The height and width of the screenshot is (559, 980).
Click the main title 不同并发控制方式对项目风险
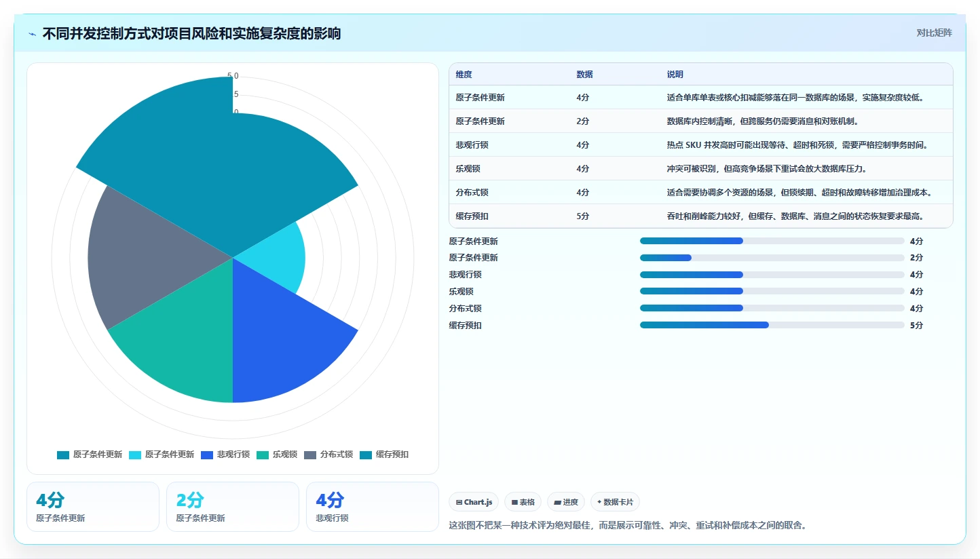[191, 33]
